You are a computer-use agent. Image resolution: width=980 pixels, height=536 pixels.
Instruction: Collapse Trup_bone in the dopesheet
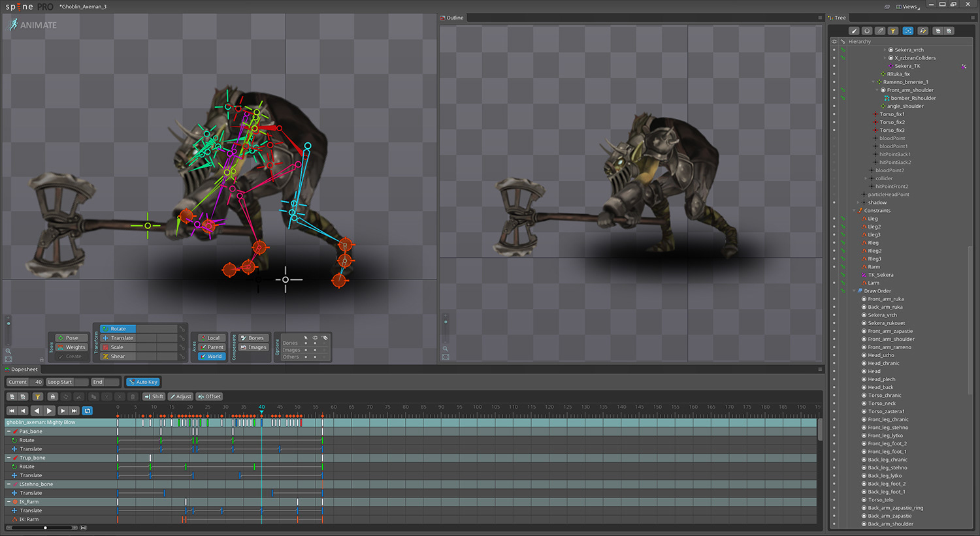coord(8,458)
